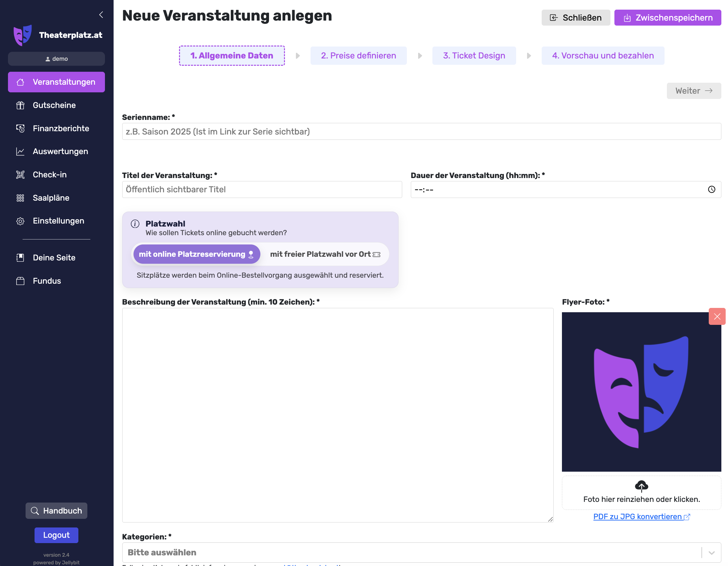Click the clock icon in duration field

(711, 189)
